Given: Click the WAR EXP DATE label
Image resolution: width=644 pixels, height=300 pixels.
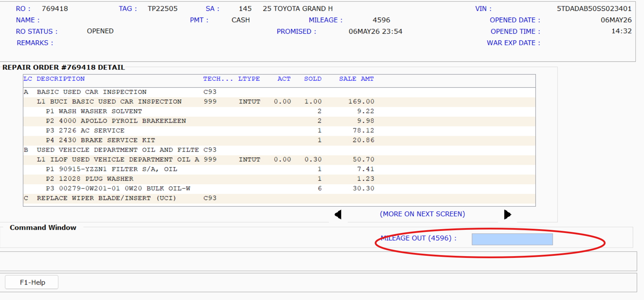Looking at the screenshot, I should pos(513,43).
